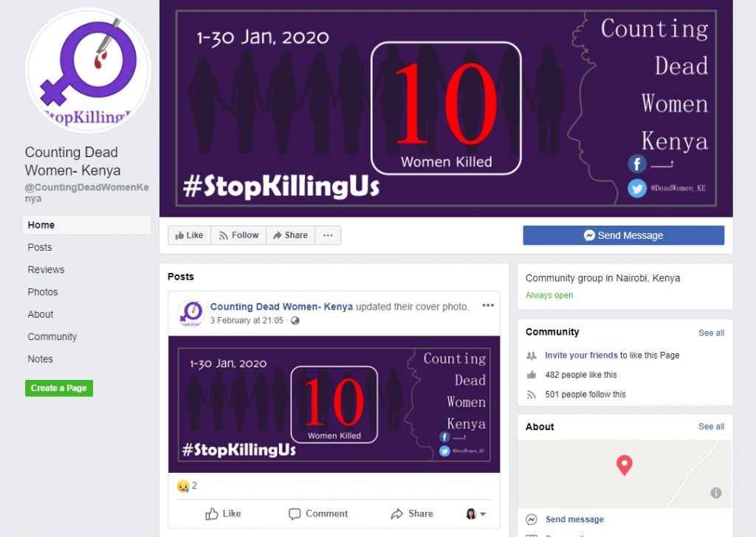The height and width of the screenshot is (537, 756).
Task: Open the page profile picture
Action: [88, 70]
